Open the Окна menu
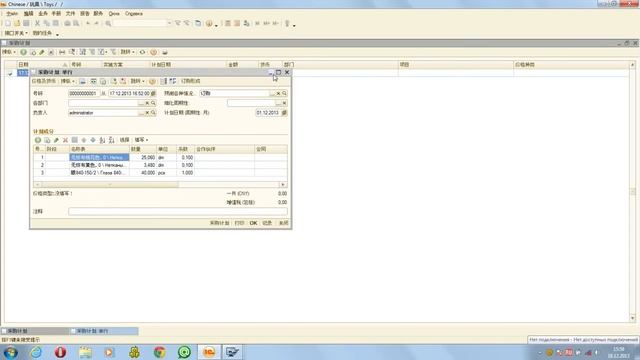The width and height of the screenshot is (640, 360). pyautogui.click(x=114, y=14)
